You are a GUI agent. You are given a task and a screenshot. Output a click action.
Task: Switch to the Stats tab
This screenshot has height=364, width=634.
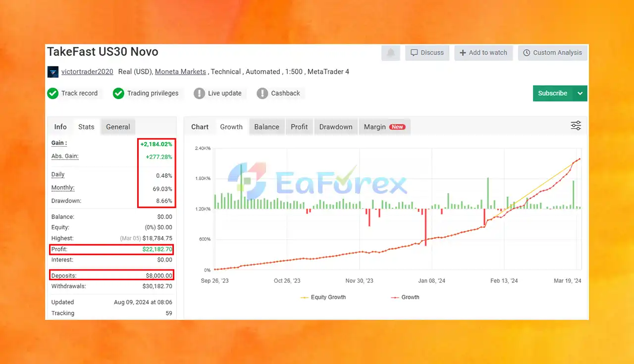pyautogui.click(x=86, y=127)
